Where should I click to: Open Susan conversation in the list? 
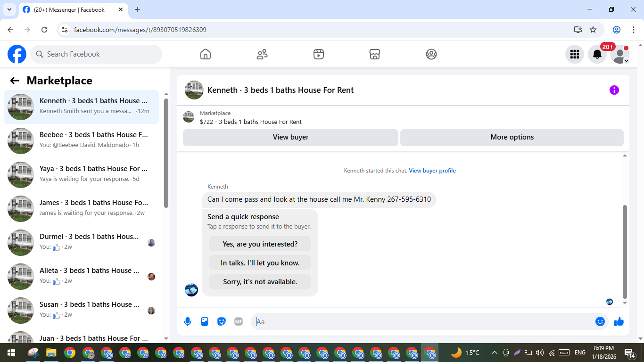81,311
